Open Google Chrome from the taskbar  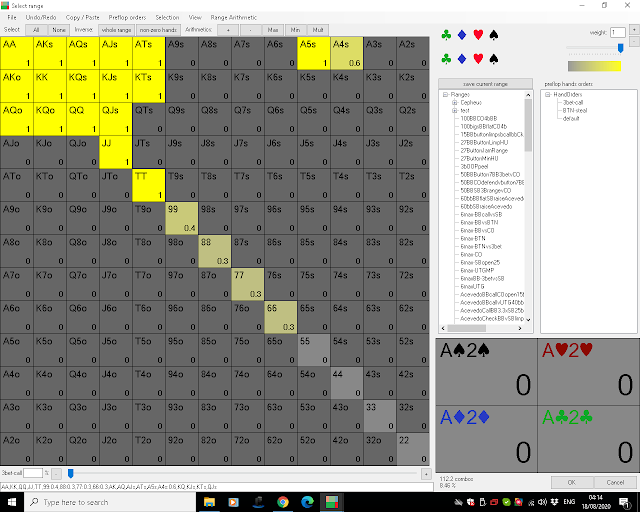tap(282, 502)
